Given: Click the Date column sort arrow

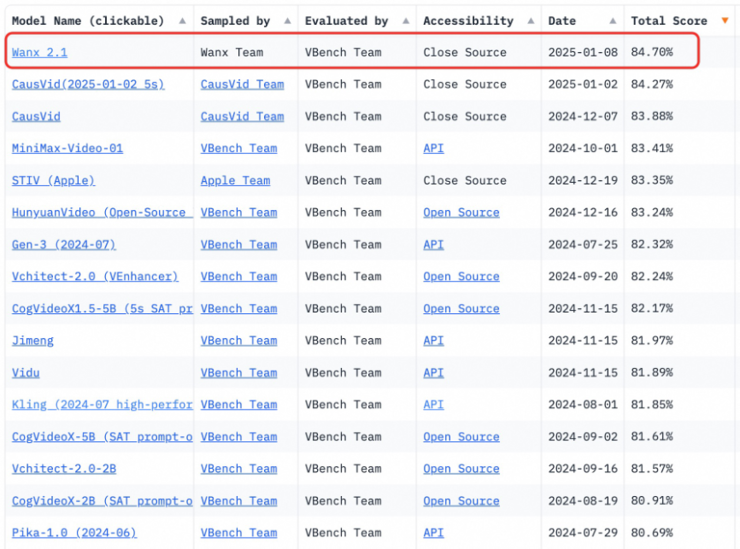Looking at the screenshot, I should pyautogui.click(x=612, y=20).
